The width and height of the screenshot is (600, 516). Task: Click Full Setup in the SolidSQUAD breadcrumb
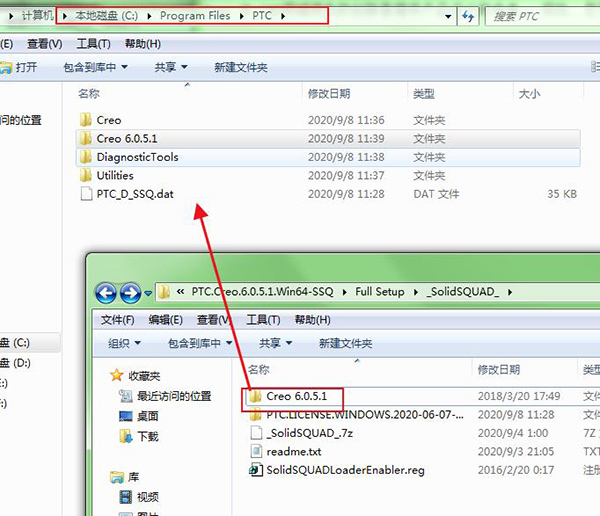(380, 292)
